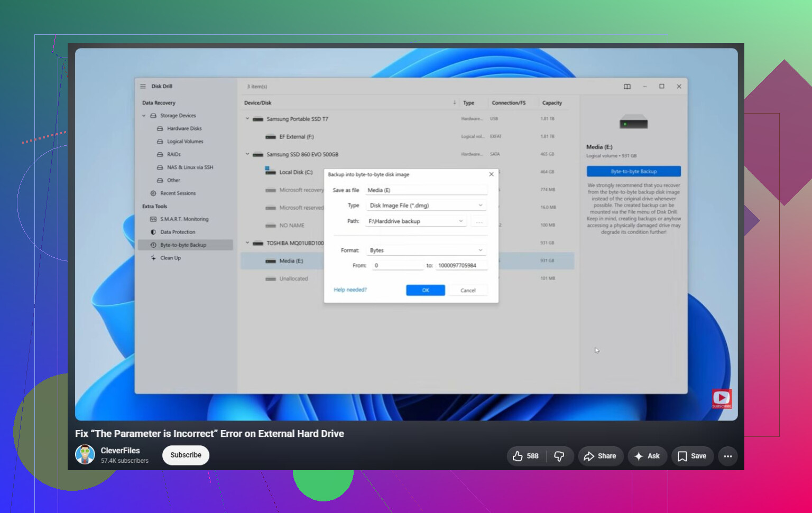Open the Path dropdown F:\Harddrive backup
The width and height of the screenshot is (812, 513).
[416, 221]
